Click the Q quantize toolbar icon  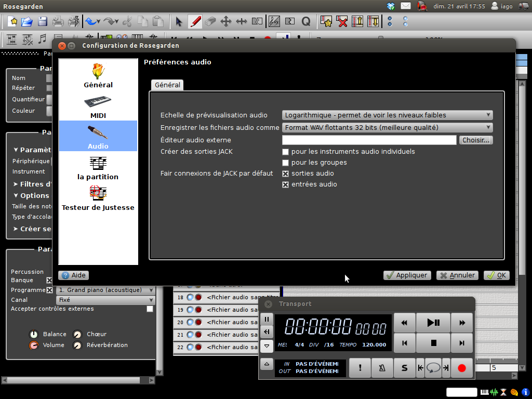[x=305, y=22]
